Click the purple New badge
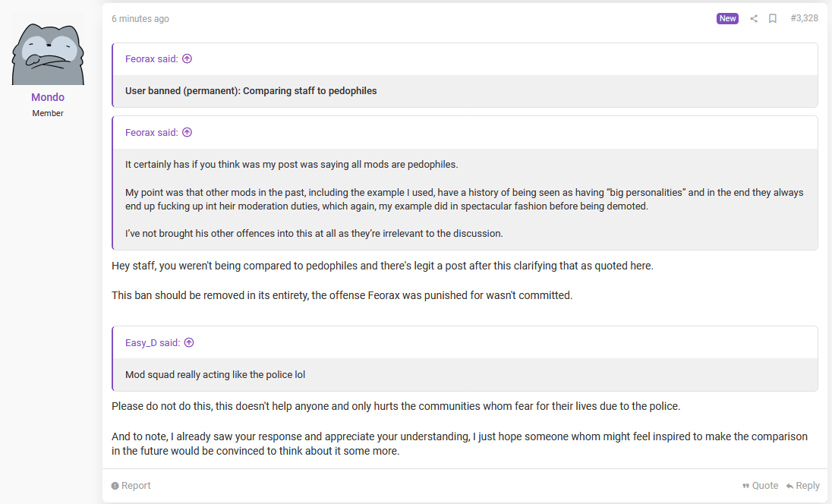The width and height of the screenshot is (832, 504). click(x=727, y=18)
